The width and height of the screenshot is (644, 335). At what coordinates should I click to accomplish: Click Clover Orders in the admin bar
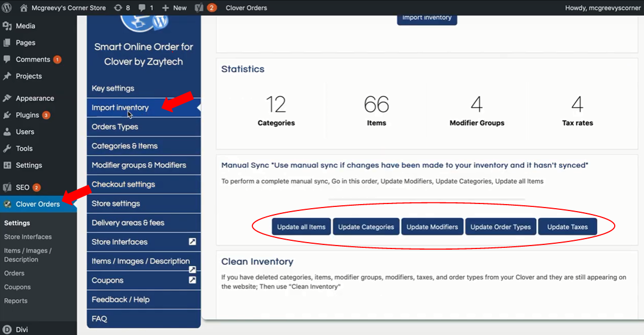pyautogui.click(x=246, y=8)
